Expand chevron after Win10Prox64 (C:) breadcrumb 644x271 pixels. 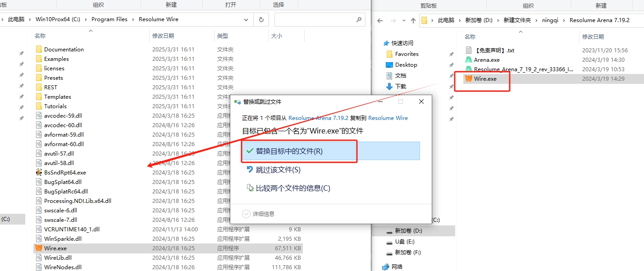pyautogui.click(x=86, y=19)
